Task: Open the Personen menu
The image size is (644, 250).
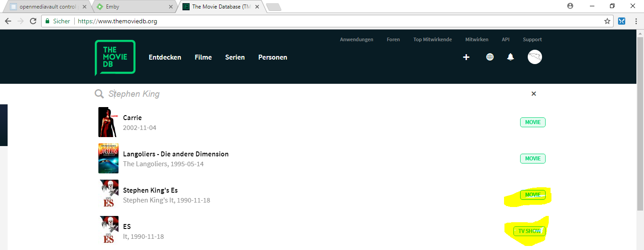Action: point(273,57)
